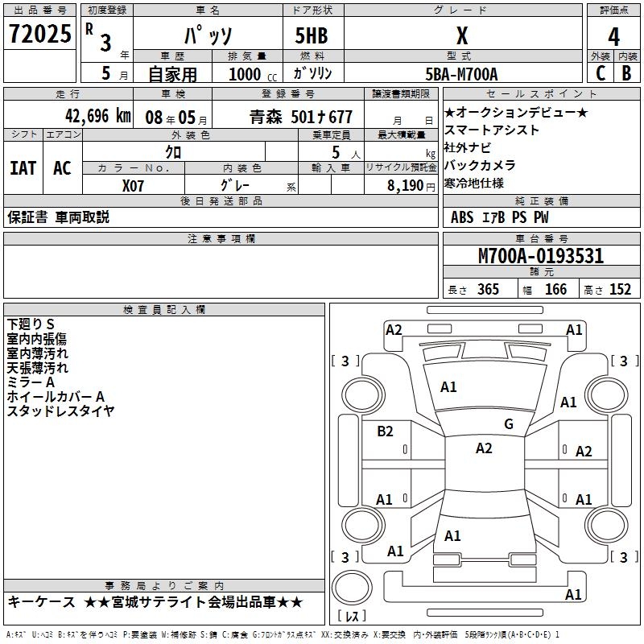This screenshot has width=644, height=644.
Task: Select the height value 152
Action: point(620,289)
